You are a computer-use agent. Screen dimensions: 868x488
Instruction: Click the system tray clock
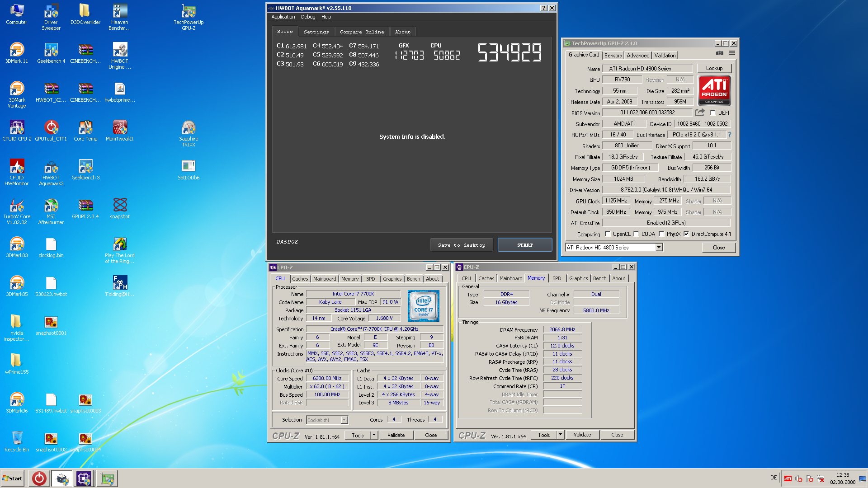[843, 479]
